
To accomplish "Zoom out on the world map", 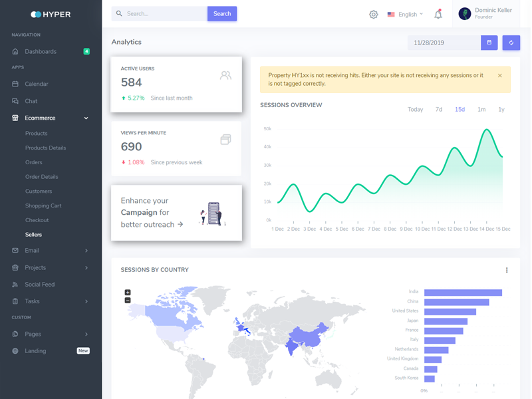I will tap(128, 301).
